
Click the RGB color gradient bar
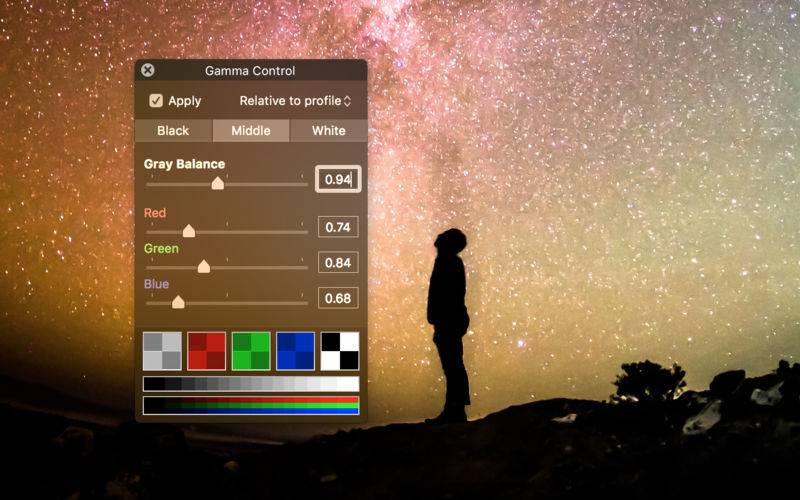click(251, 406)
